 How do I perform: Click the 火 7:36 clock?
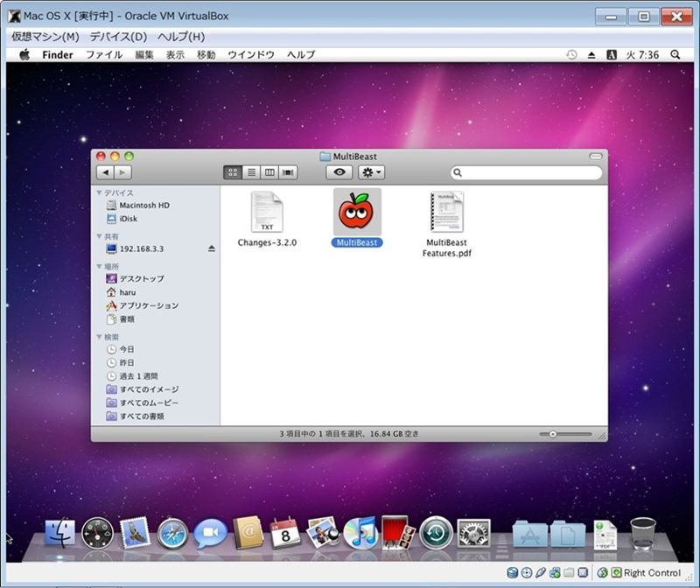642,55
